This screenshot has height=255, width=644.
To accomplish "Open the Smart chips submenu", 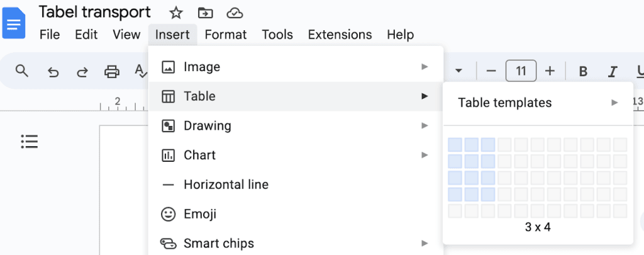I will click(296, 243).
